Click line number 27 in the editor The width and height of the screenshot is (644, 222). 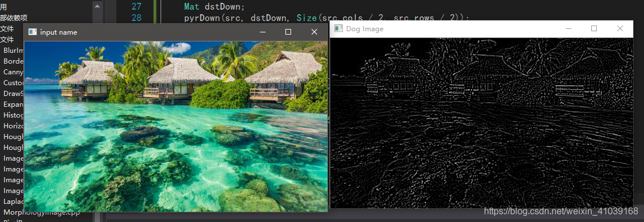click(x=136, y=7)
